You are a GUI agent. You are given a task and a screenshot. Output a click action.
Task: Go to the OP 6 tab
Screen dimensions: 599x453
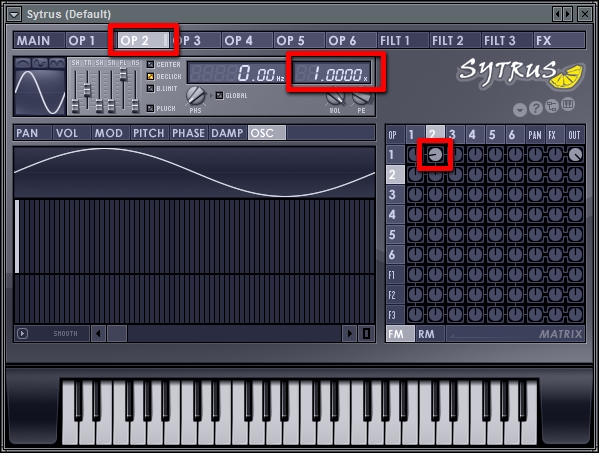pyautogui.click(x=351, y=40)
